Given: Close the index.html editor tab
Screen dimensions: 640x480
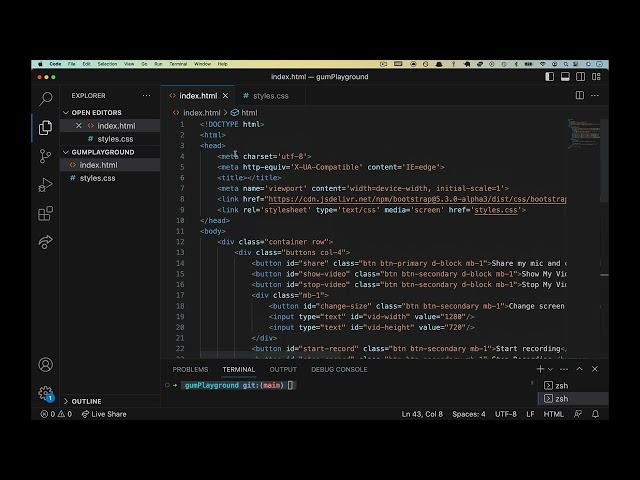Looking at the screenshot, I should coord(225,96).
